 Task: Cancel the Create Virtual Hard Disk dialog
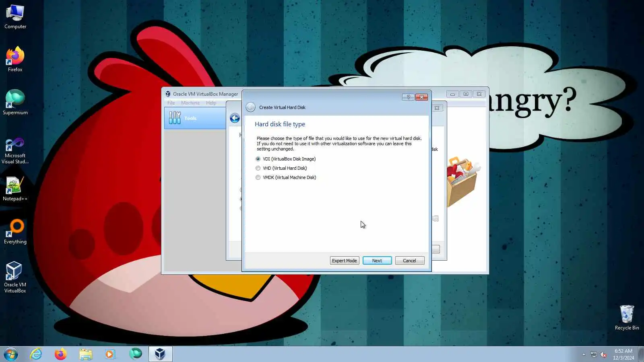[x=410, y=261]
